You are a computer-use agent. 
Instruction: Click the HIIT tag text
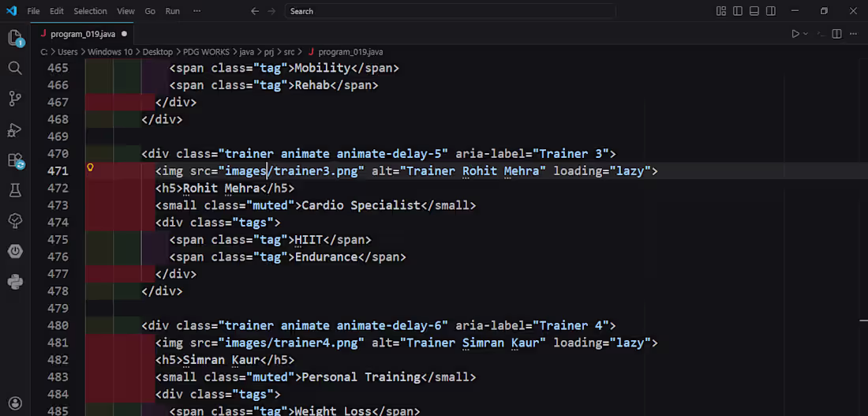[x=309, y=240]
